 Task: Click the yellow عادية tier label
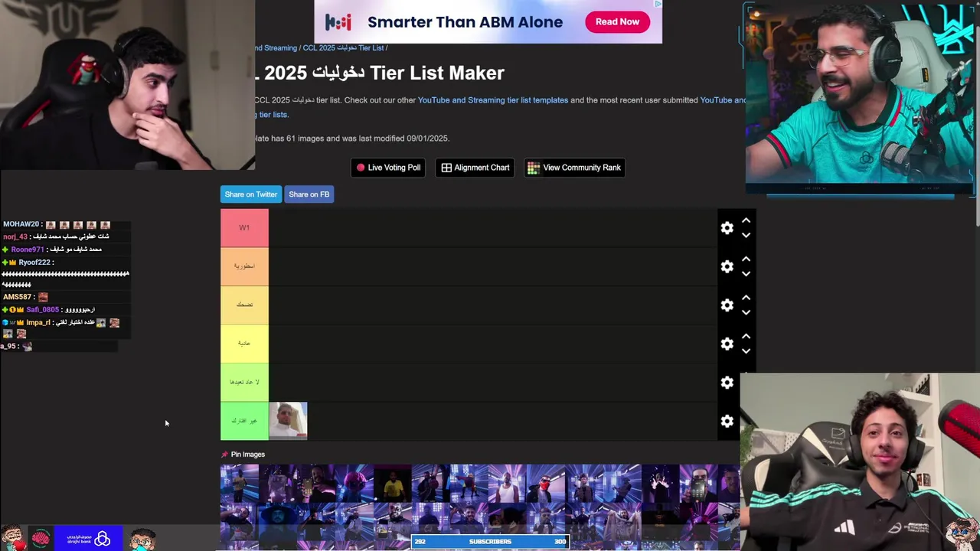244,344
